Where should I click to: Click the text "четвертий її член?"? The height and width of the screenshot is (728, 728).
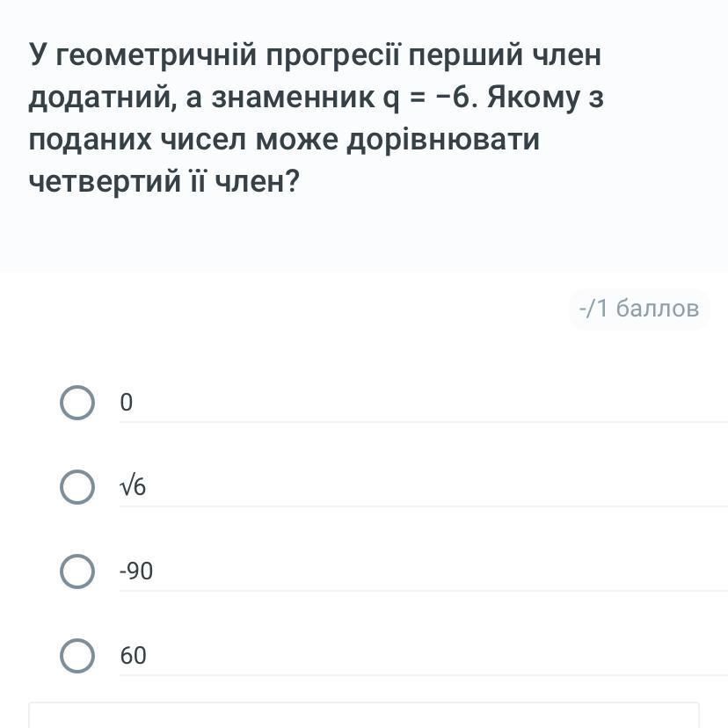pos(164,182)
